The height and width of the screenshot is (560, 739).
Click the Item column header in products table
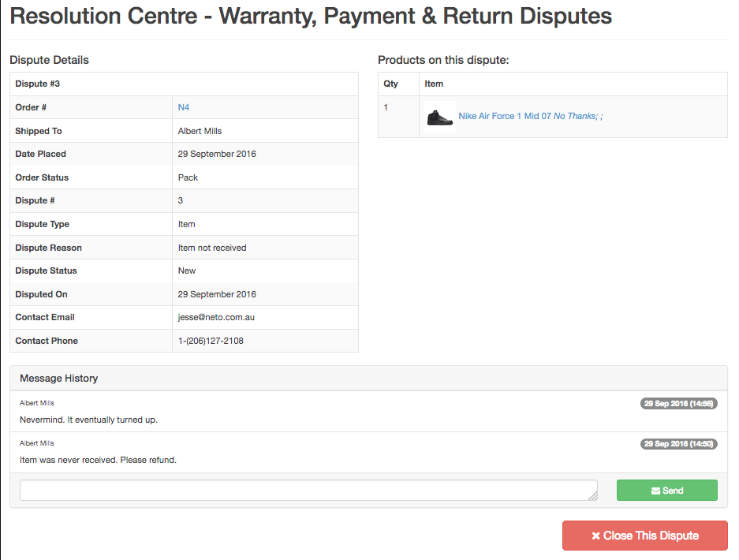(434, 84)
